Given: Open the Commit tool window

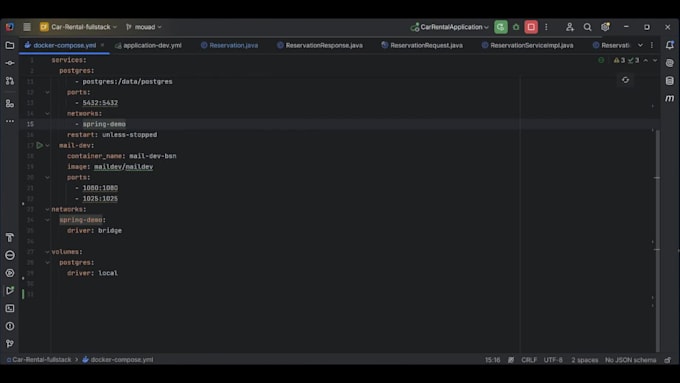Looking at the screenshot, I should 10,63.
